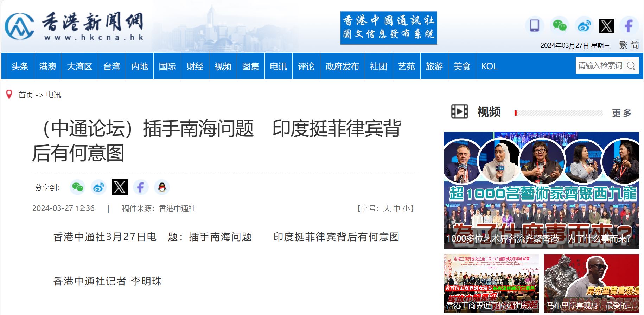Switch to Simplified Chinese (简)
The image size is (644, 315).
click(635, 45)
